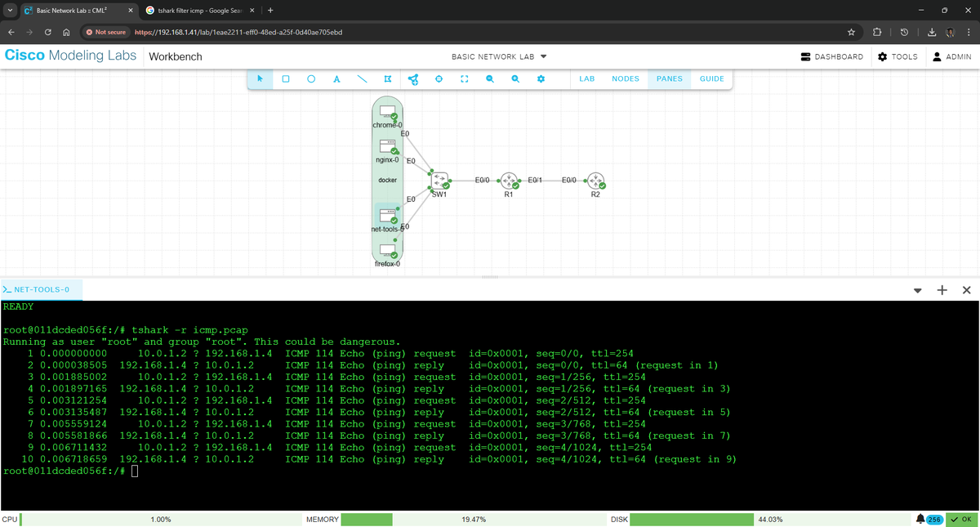Click the Cisco Modeling Labs logo

(69, 56)
